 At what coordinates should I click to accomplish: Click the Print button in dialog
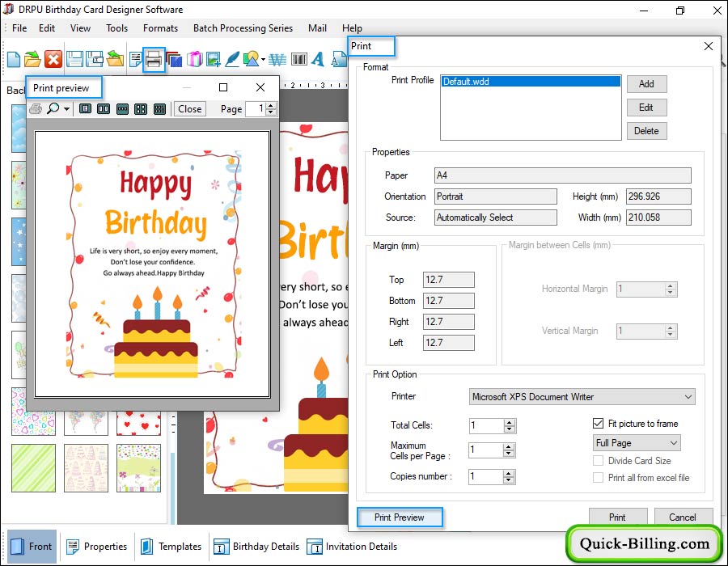pyautogui.click(x=617, y=517)
